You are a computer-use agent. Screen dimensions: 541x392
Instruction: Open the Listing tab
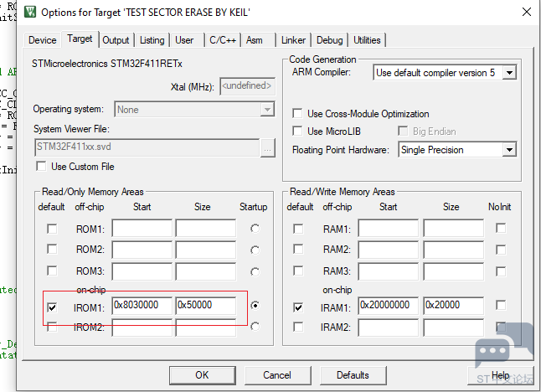pos(152,40)
